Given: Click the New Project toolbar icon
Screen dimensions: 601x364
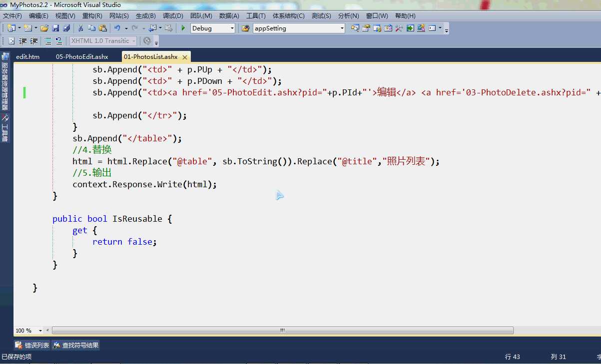Looking at the screenshot, I should coord(11,28).
